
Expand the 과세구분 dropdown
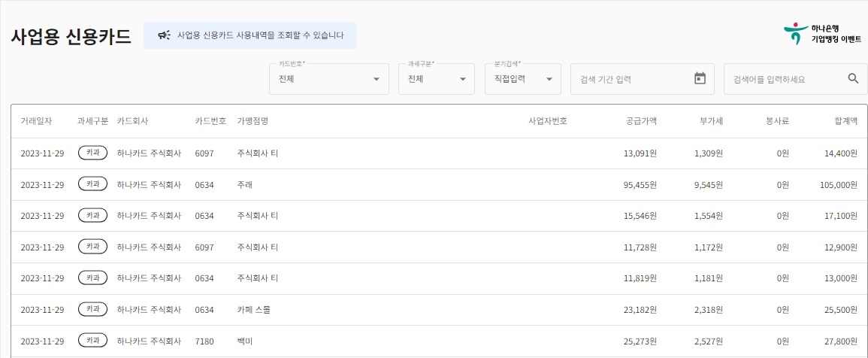tap(436, 79)
